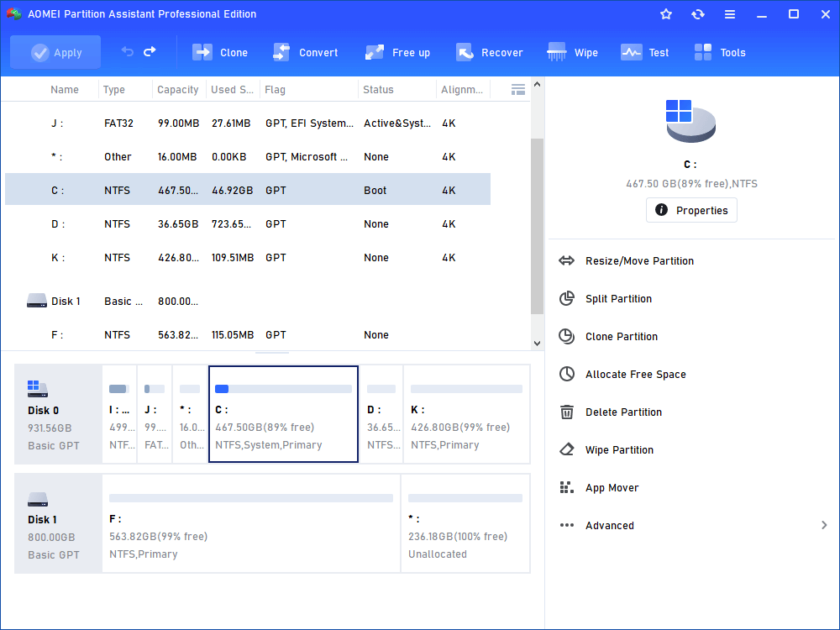Select the Other 16.00MB partition row
The height and width of the screenshot is (630, 840).
click(x=248, y=157)
